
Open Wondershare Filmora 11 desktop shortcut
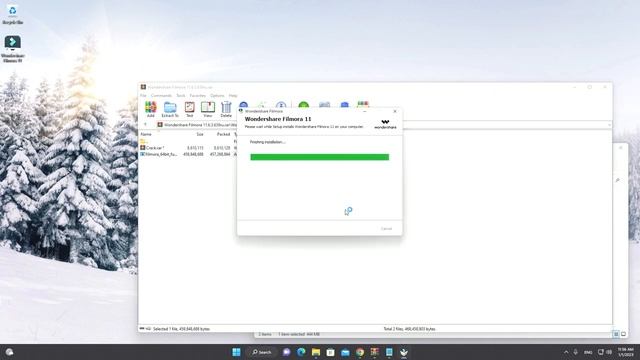[13, 49]
